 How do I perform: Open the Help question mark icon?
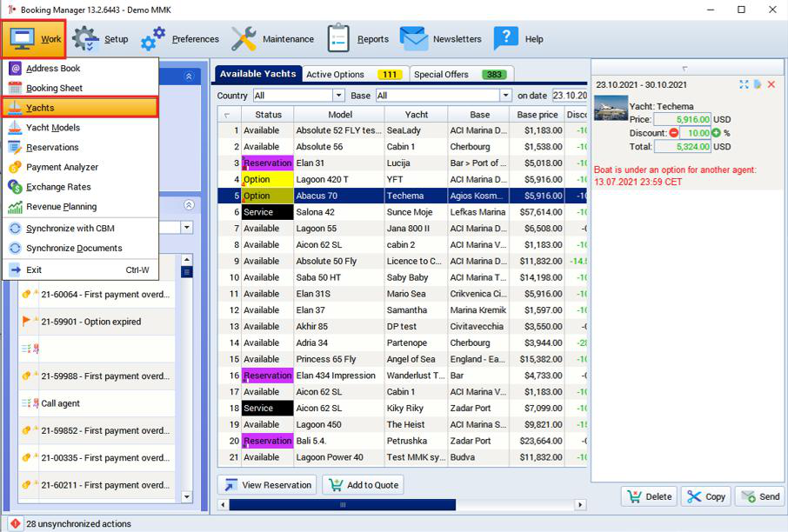pos(505,38)
